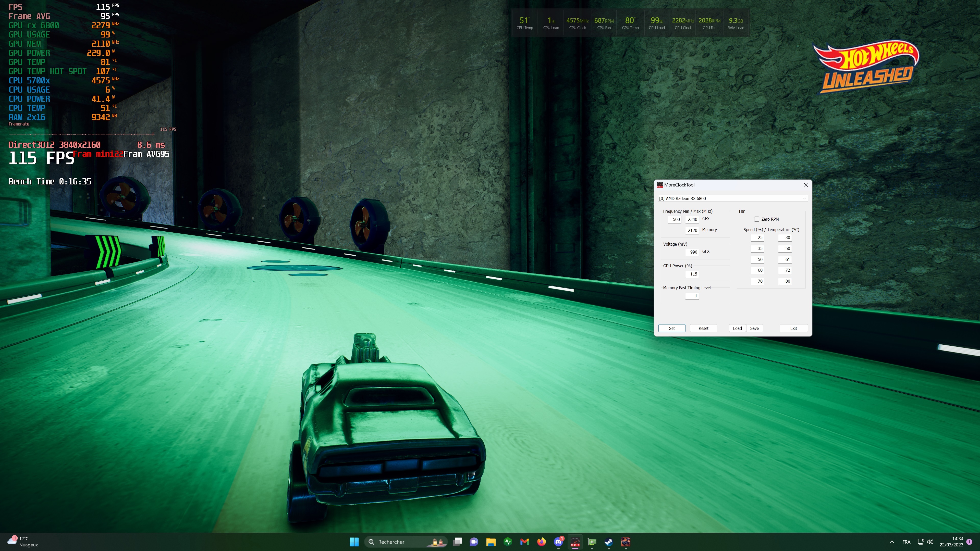
Task: Open MoreClockTool from the taskbar
Action: [575, 542]
